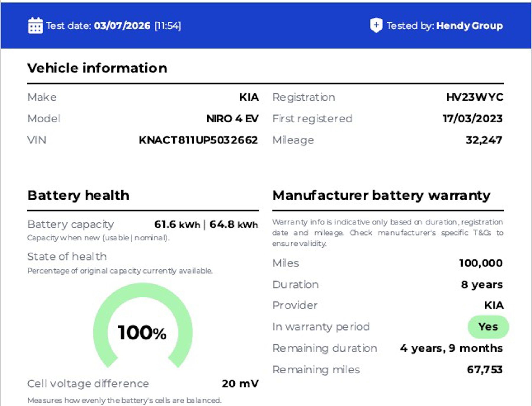
Task: Select the make value KIA
Action: pyautogui.click(x=249, y=97)
